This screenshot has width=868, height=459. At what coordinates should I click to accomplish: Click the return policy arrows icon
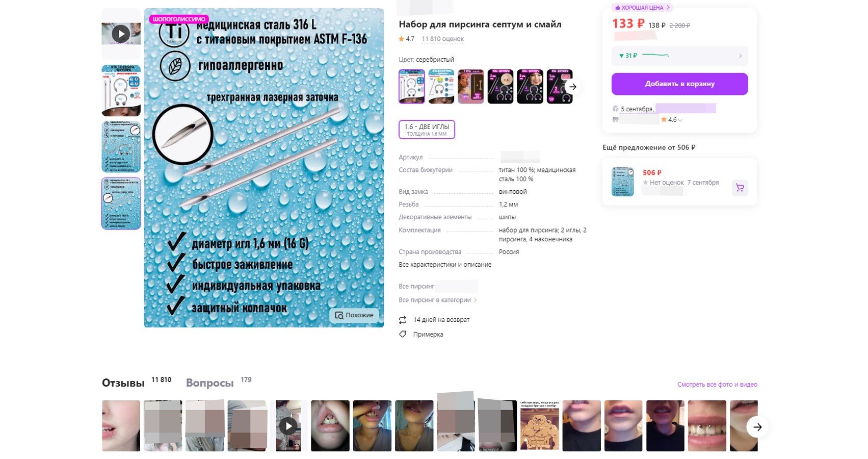[x=403, y=320]
